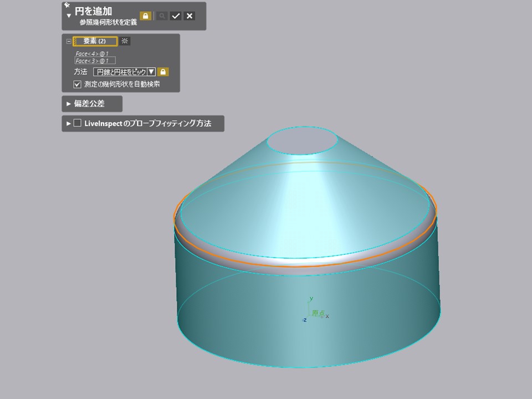This screenshot has height=399, width=532.
Task: Click the magnifier preview icon in the header
Action: click(x=162, y=16)
